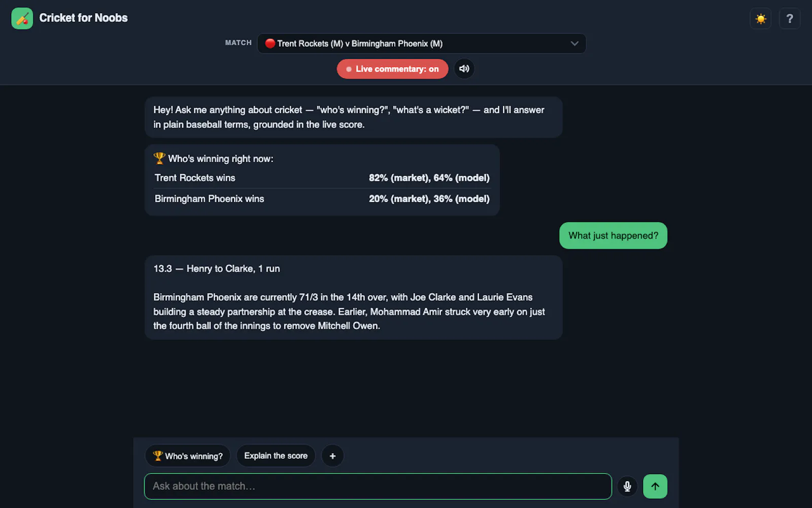This screenshot has width=812, height=508.
Task: Toggle audio with the speaker icon
Action: [x=464, y=69]
